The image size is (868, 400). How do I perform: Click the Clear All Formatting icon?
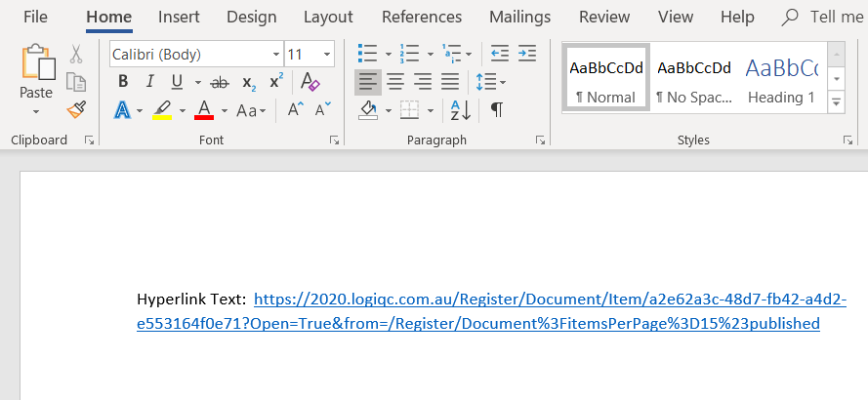(x=310, y=82)
